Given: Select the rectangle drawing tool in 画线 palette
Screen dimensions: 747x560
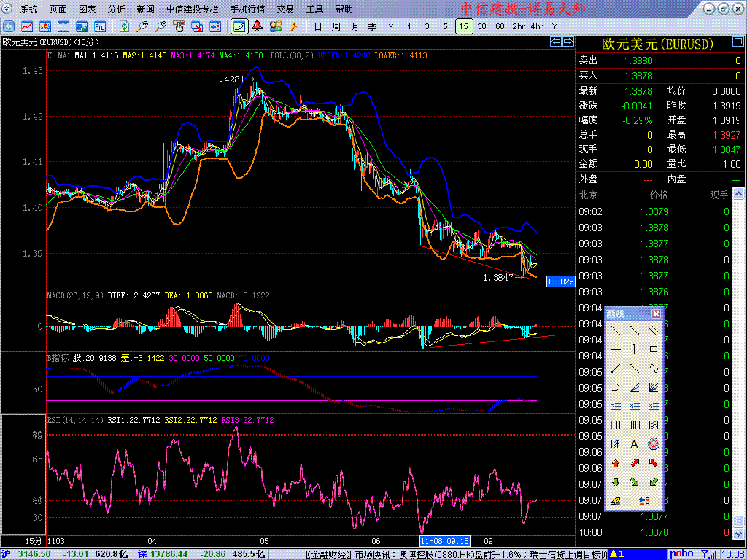Looking at the screenshot, I should [653, 349].
